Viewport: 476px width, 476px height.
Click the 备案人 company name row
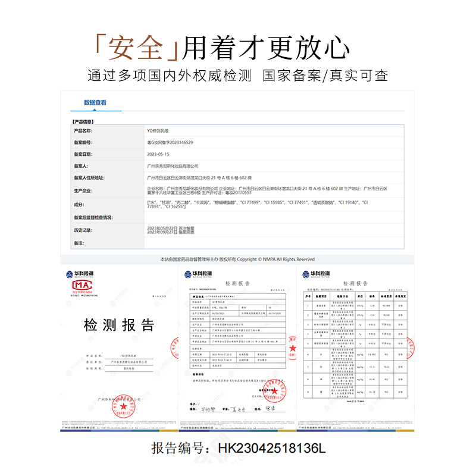click(x=237, y=166)
